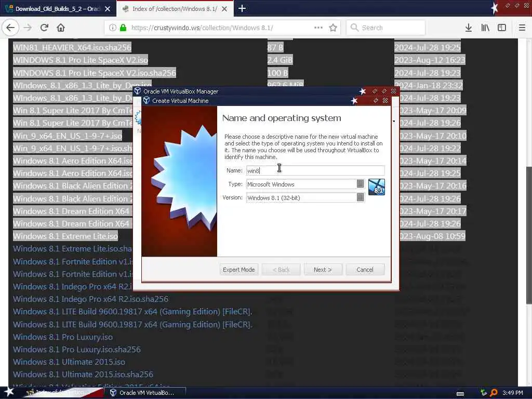The height and width of the screenshot is (399, 532).
Task: Open Windows 8.1 Extreme Lite.iso link
Action: coord(65,236)
